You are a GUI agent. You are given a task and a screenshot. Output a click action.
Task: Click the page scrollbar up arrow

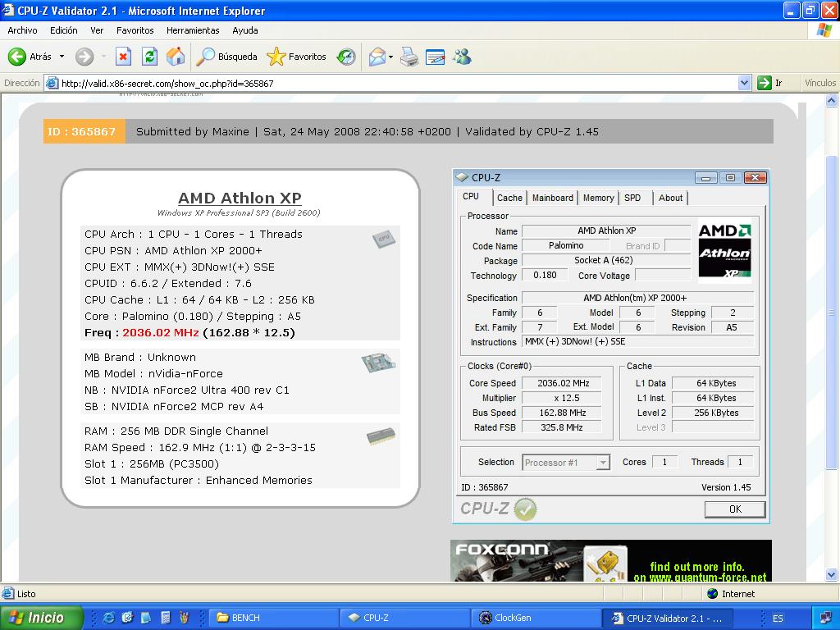(x=832, y=100)
